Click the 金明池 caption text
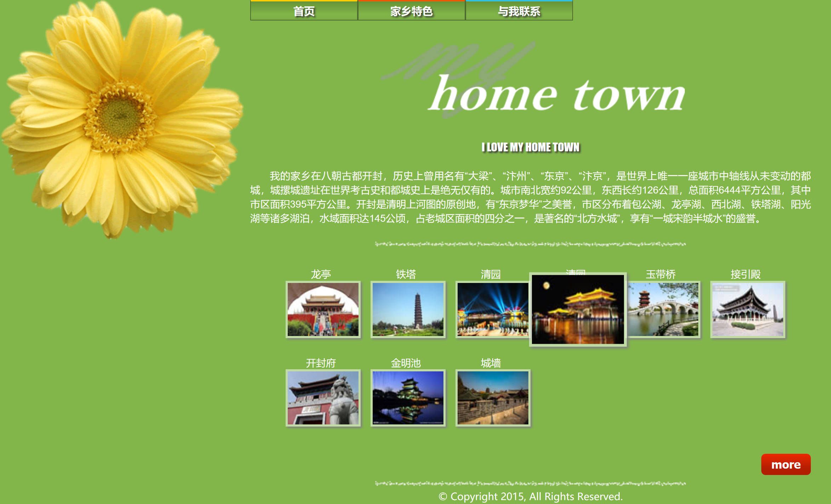831x504 pixels. [406, 363]
